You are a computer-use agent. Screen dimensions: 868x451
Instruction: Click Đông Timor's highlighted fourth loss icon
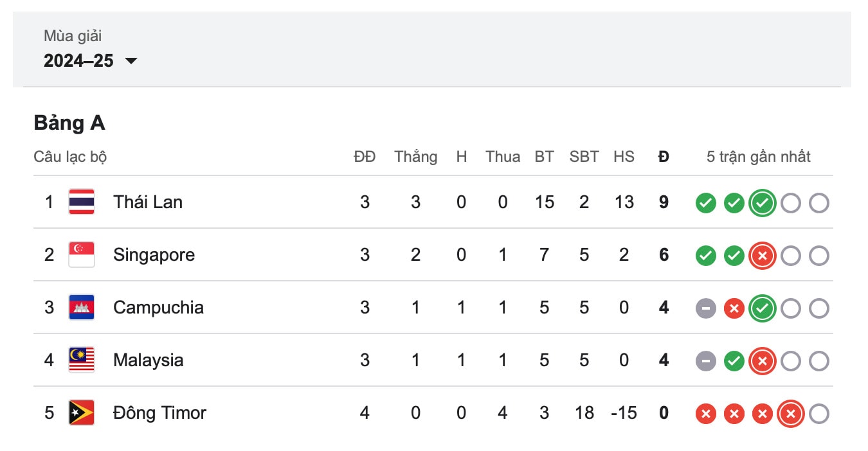tap(790, 414)
